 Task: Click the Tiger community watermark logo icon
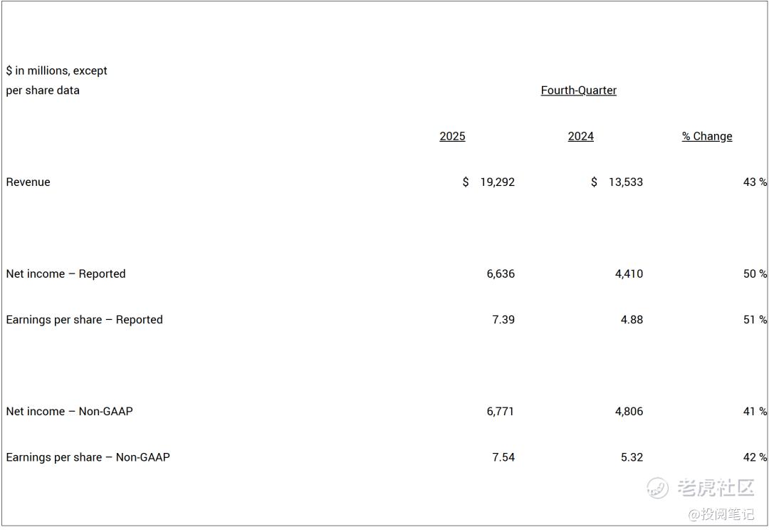[x=657, y=487]
